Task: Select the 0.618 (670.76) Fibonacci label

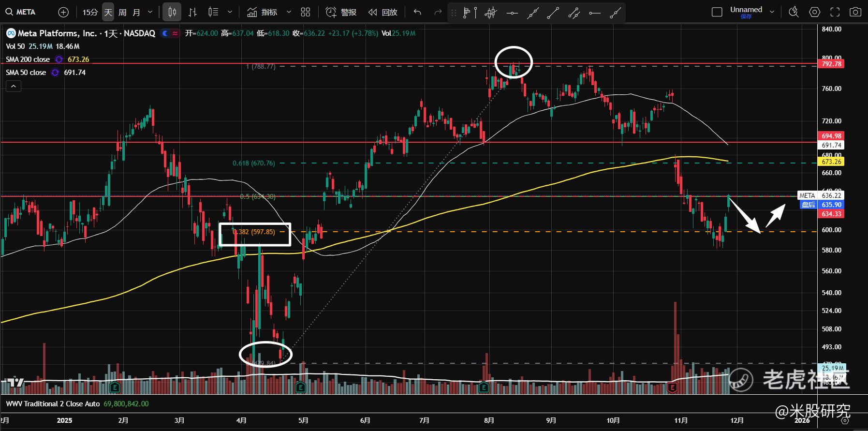Action: click(253, 163)
